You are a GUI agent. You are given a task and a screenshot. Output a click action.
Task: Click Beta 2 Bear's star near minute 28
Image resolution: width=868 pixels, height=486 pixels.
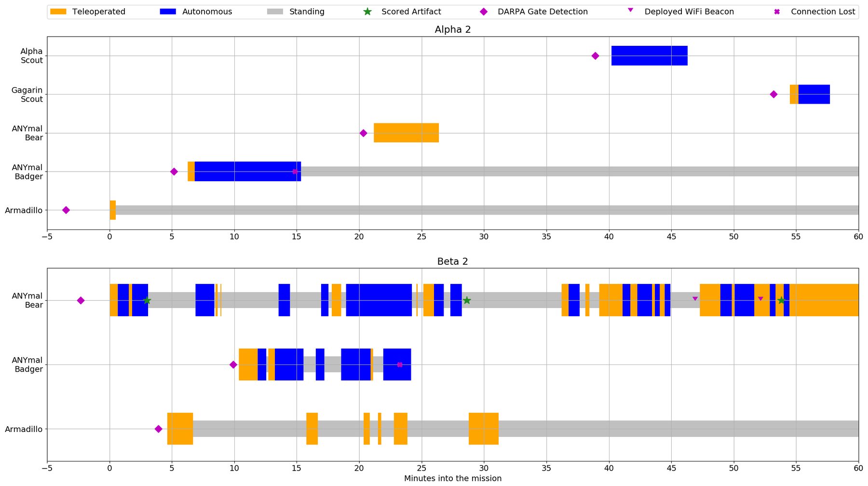(467, 300)
